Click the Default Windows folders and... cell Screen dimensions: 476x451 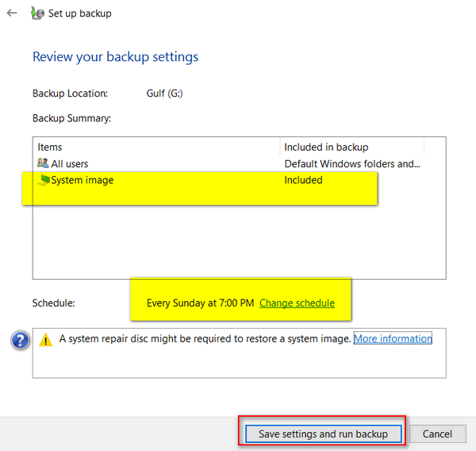[352, 164]
